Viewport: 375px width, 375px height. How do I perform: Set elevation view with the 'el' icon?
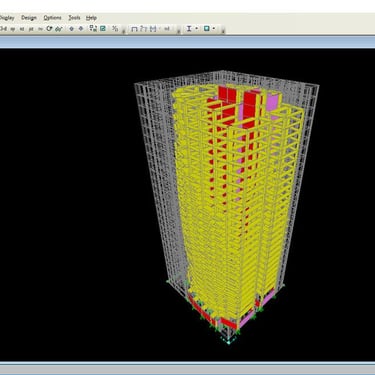22,29
